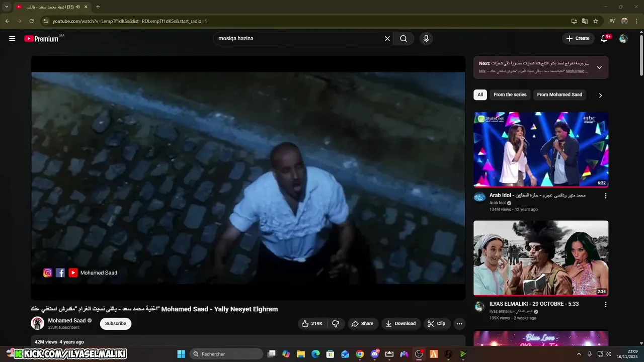Click the YouTube icon in video overlay
This screenshot has height=362, width=644.
coord(73,273)
